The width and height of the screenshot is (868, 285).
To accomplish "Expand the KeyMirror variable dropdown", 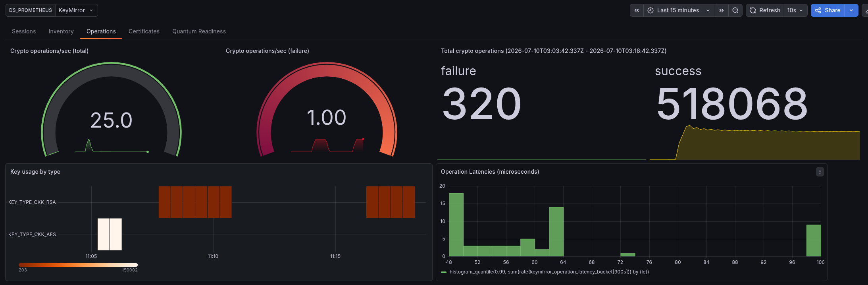I will click(x=76, y=10).
